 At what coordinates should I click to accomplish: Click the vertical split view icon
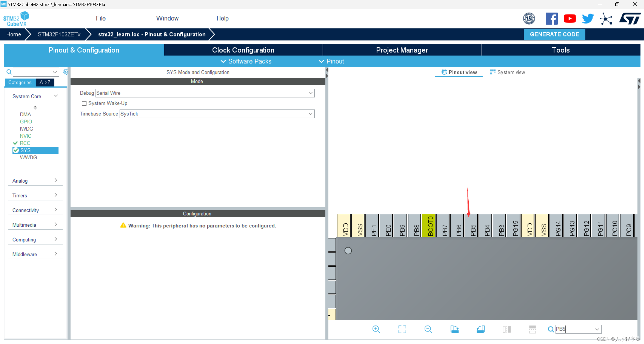coord(506,329)
